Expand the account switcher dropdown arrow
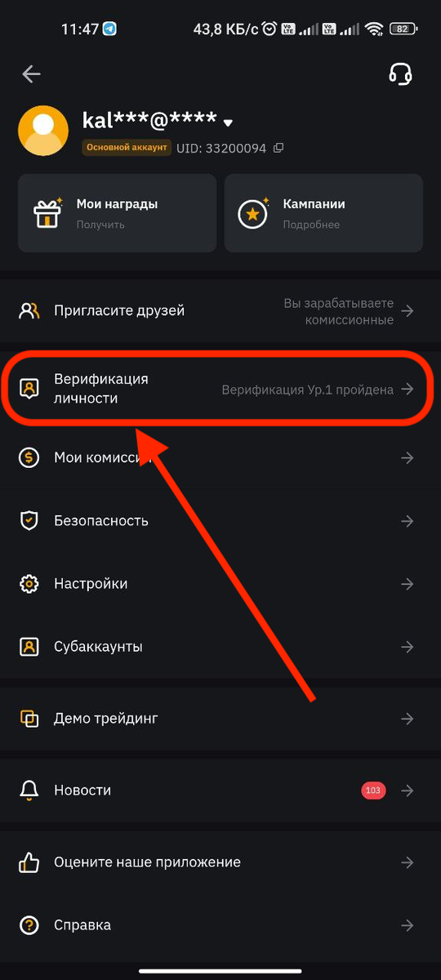441x980 pixels. tap(229, 122)
